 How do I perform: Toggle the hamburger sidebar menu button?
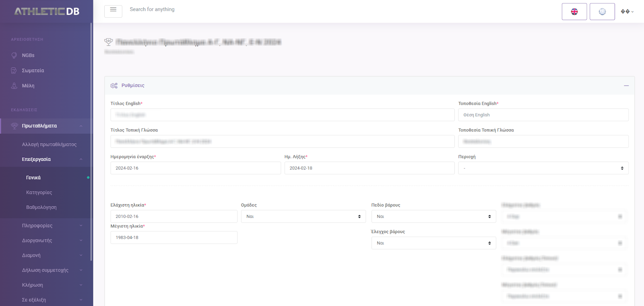coord(113,11)
